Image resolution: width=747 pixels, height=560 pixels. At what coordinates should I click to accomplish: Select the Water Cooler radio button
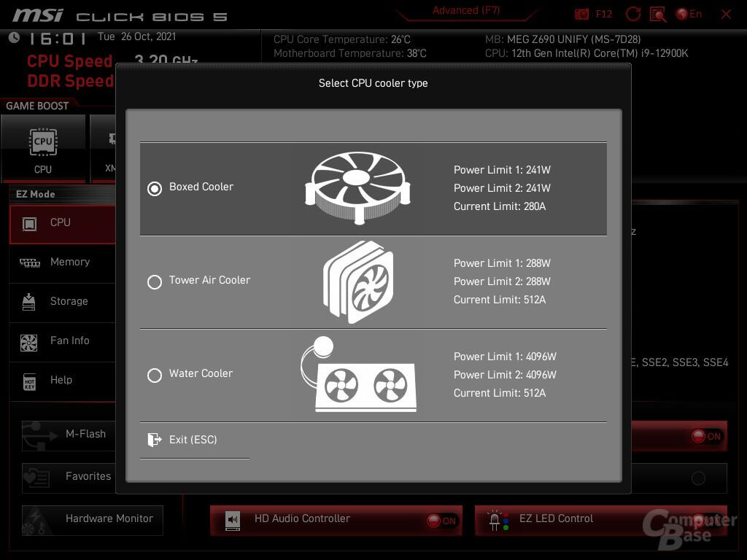[155, 375]
